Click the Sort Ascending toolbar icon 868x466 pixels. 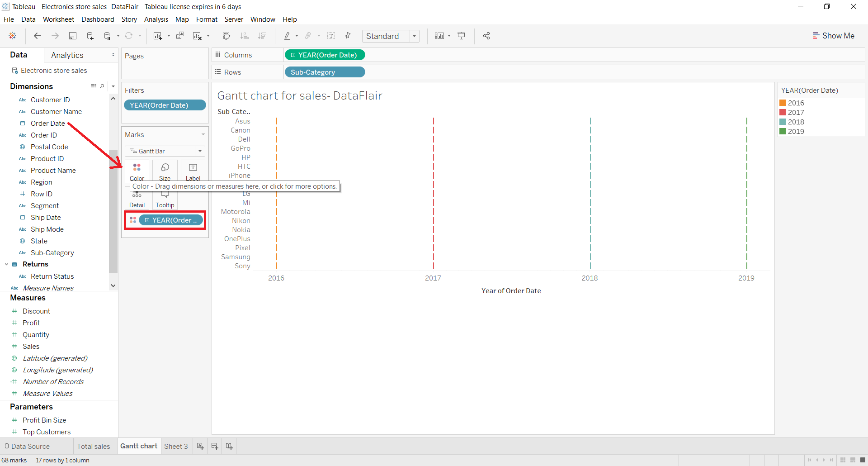tap(245, 36)
